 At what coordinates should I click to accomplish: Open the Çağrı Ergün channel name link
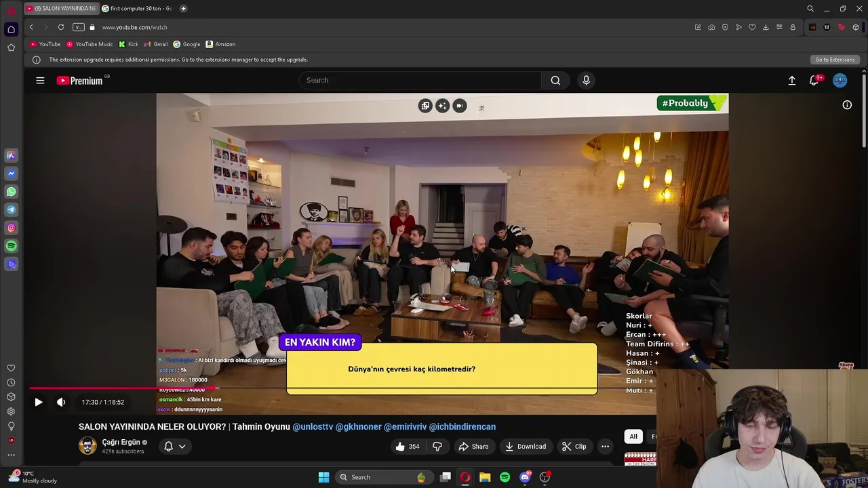(x=121, y=442)
